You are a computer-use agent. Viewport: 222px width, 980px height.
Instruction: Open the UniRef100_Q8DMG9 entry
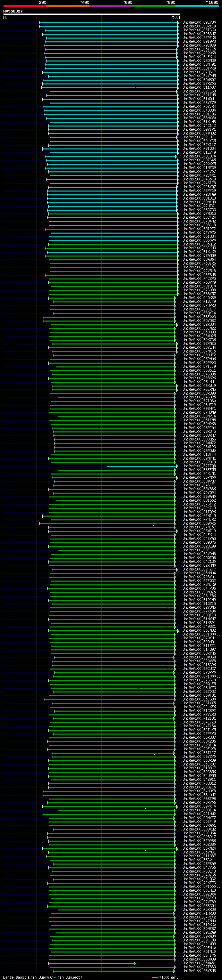[199, 60]
